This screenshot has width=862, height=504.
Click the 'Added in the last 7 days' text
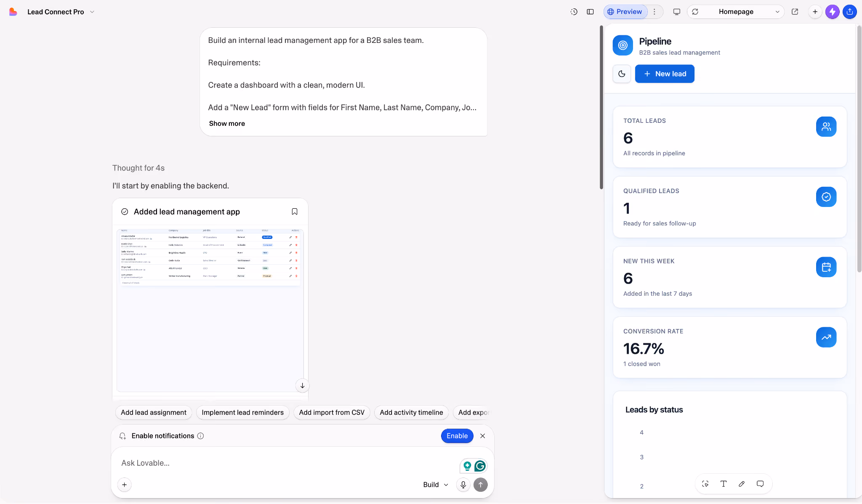tap(657, 294)
